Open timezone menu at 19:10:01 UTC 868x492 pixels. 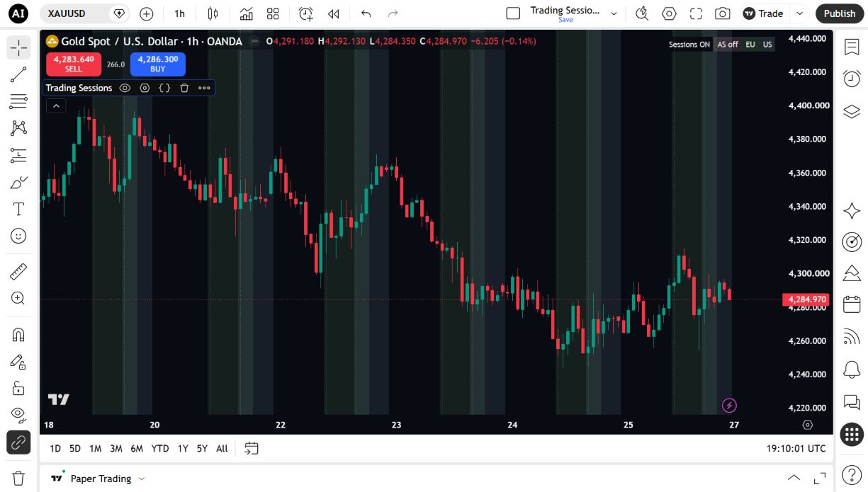[x=796, y=448]
